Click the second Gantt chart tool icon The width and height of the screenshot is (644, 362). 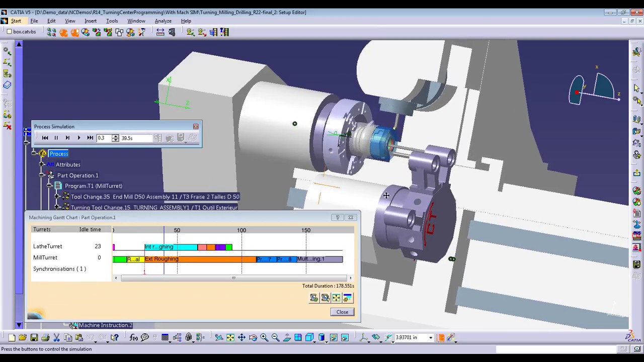(325, 298)
